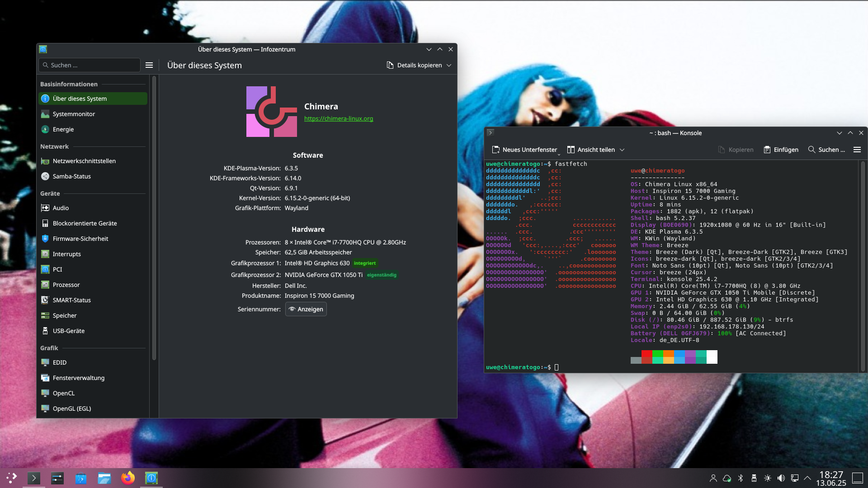Open the Bluetooth tray icon
The image size is (868, 488).
coord(741,478)
